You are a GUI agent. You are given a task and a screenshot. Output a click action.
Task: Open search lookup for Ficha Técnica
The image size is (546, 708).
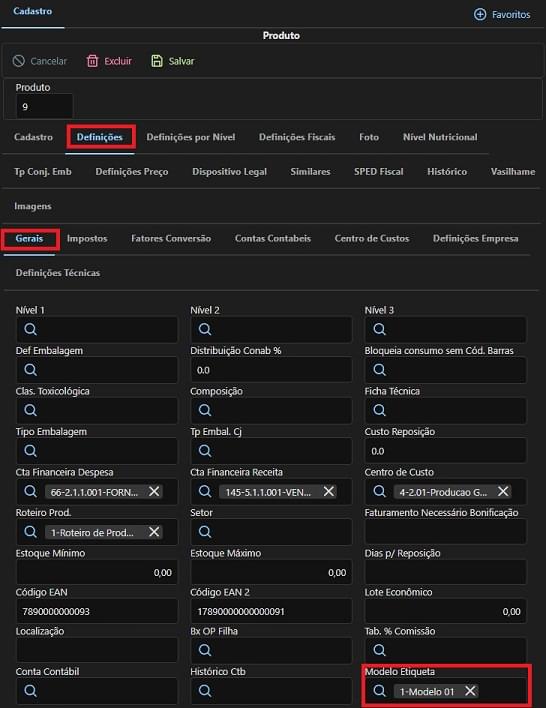tap(379, 410)
